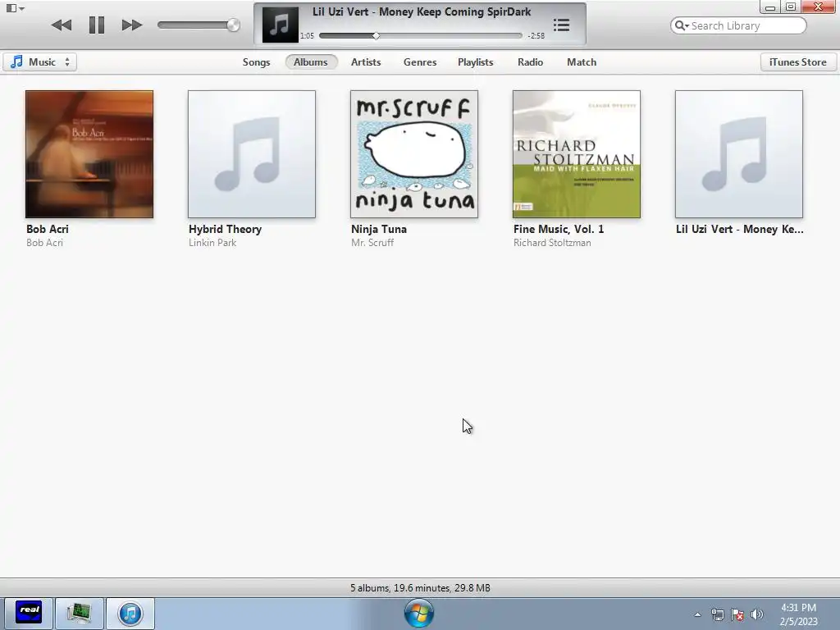840x630 pixels.
Task: Pause the current song
Action: 97,25
